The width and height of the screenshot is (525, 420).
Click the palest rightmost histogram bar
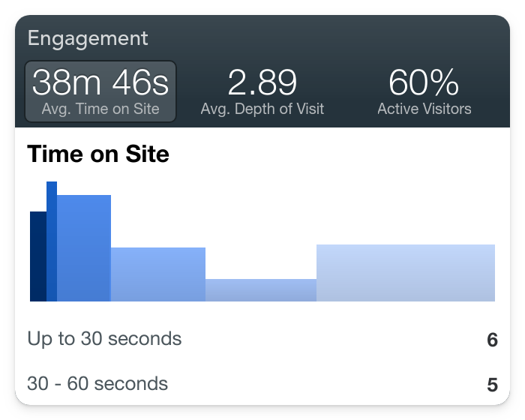click(x=406, y=273)
